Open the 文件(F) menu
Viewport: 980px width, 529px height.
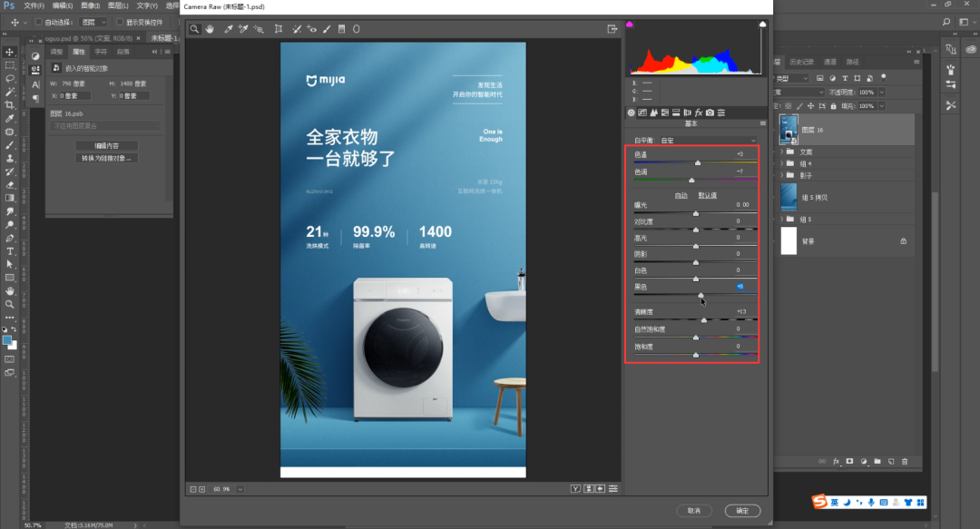[x=34, y=5]
